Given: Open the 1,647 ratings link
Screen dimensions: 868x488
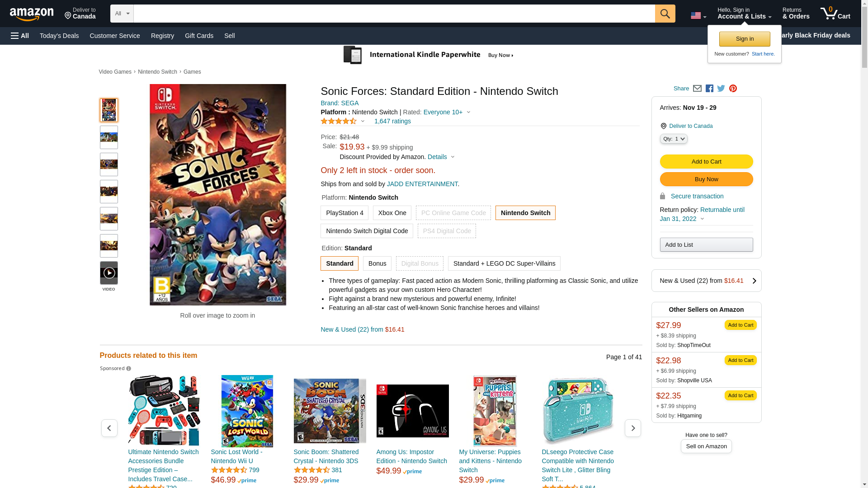Looking at the screenshot, I should pyautogui.click(x=392, y=121).
